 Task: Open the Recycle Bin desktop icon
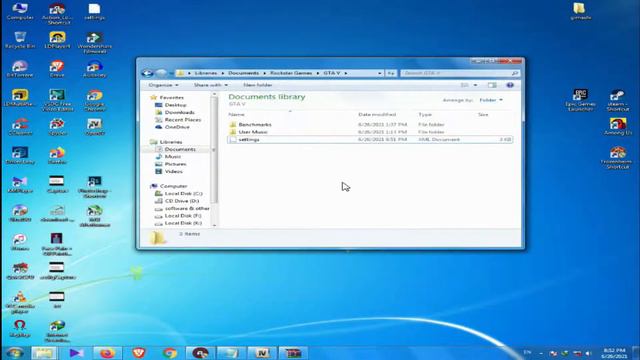[x=20, y=40]
